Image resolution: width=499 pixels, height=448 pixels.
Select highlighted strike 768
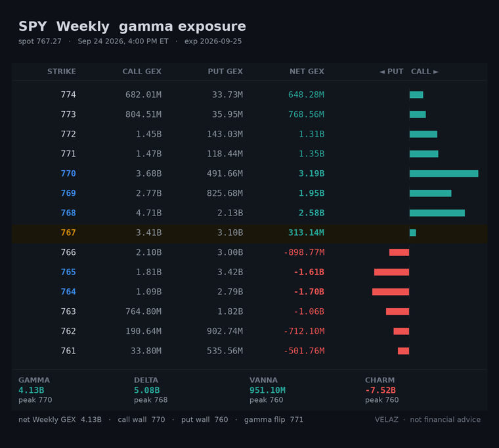pyautogui.click(x=68, y=213)
